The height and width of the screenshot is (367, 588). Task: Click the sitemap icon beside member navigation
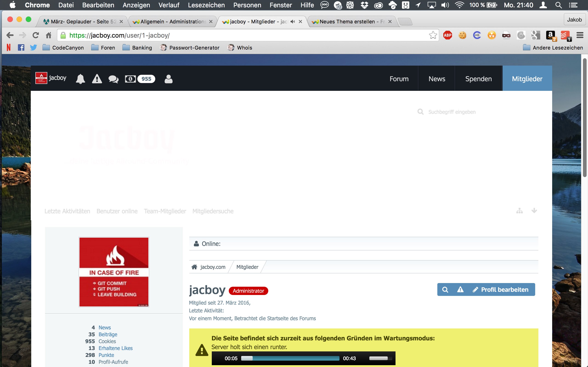click(519, 211)
